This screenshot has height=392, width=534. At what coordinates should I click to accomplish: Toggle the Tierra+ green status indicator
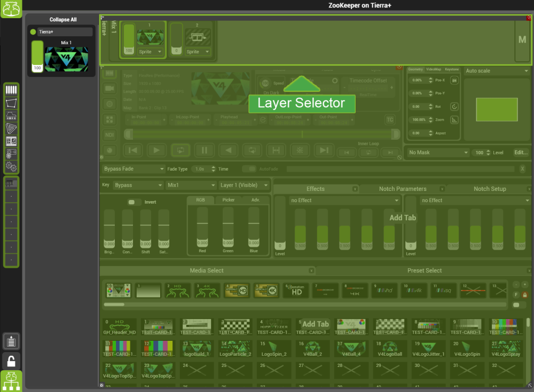click(x=33, y=31)
